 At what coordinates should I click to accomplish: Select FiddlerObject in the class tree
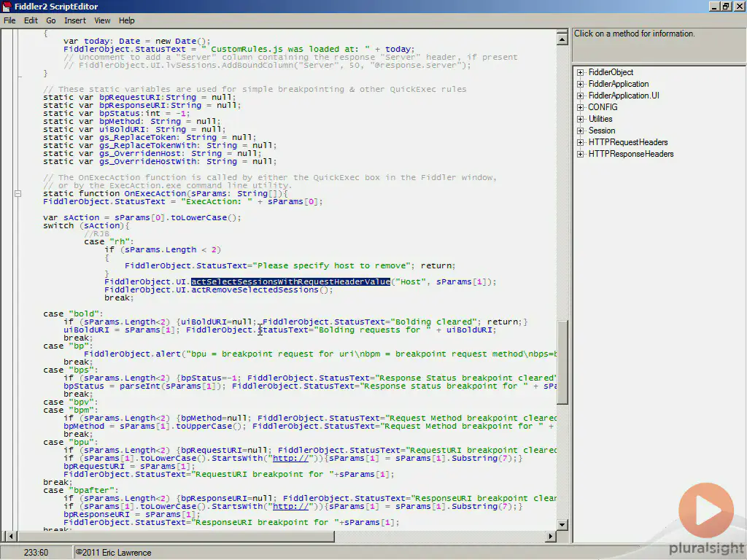point(611,72)
